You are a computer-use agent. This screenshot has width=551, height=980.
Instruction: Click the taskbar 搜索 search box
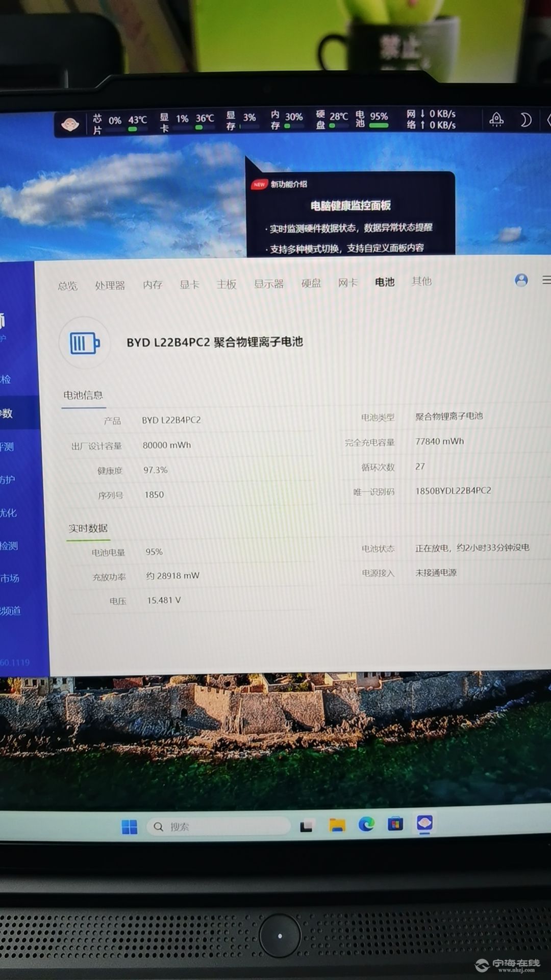pos(218,826)
